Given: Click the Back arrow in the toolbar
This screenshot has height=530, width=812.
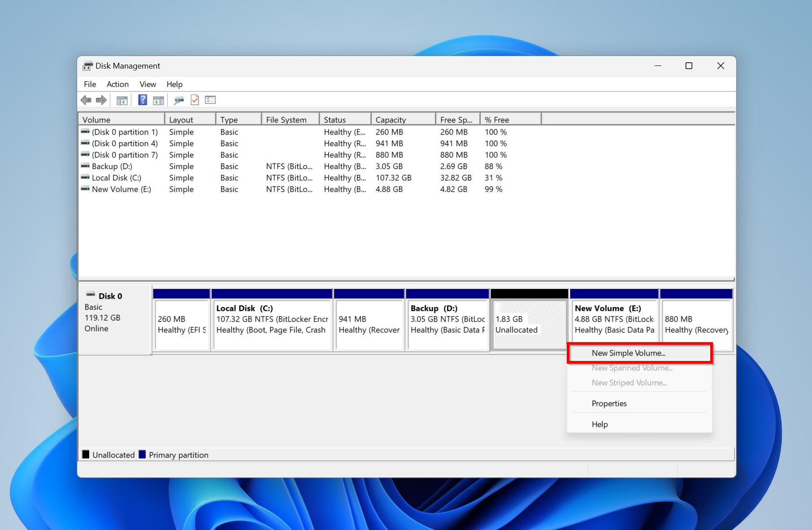Looking at the screenshot, I should pos(86,100).
